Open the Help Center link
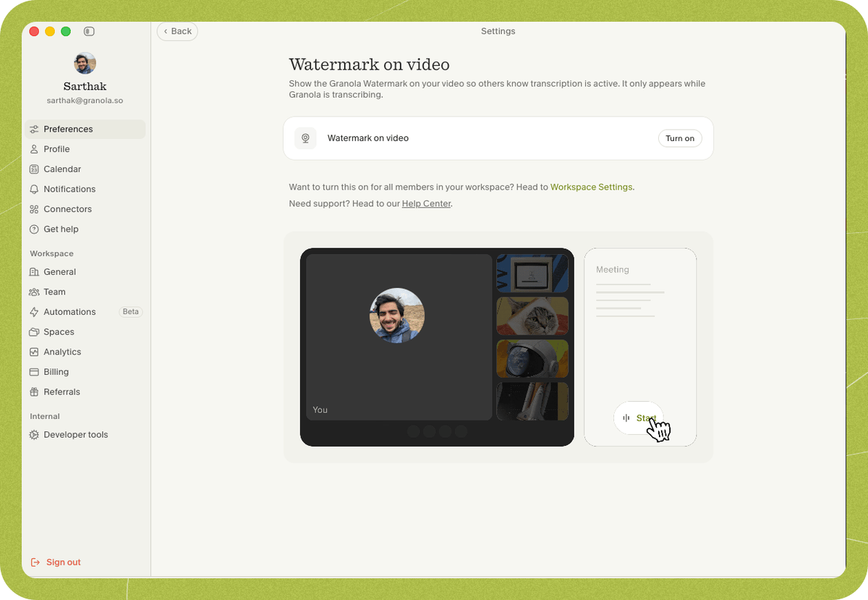868x600 pixels. tap(426, 204)
